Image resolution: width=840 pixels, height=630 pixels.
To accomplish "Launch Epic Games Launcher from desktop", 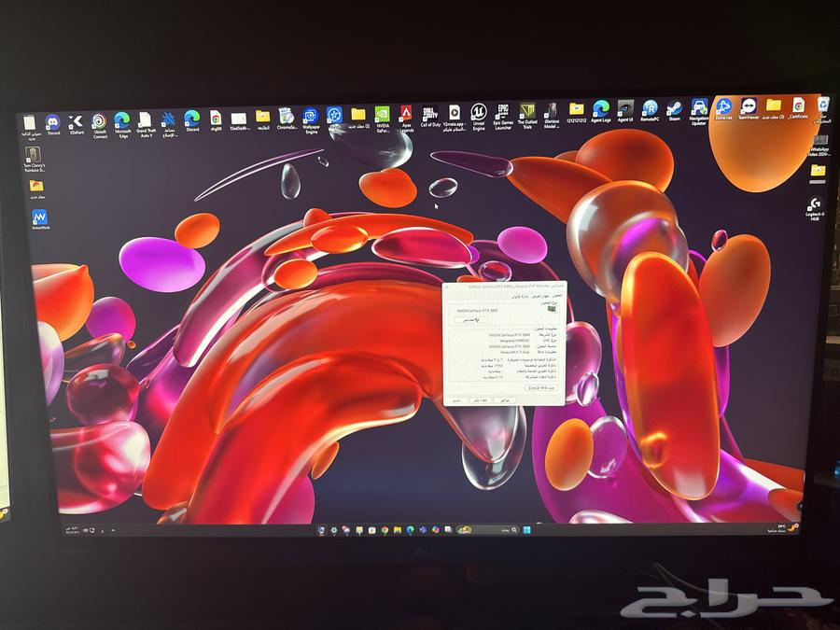I will click(x=503, y=113).
